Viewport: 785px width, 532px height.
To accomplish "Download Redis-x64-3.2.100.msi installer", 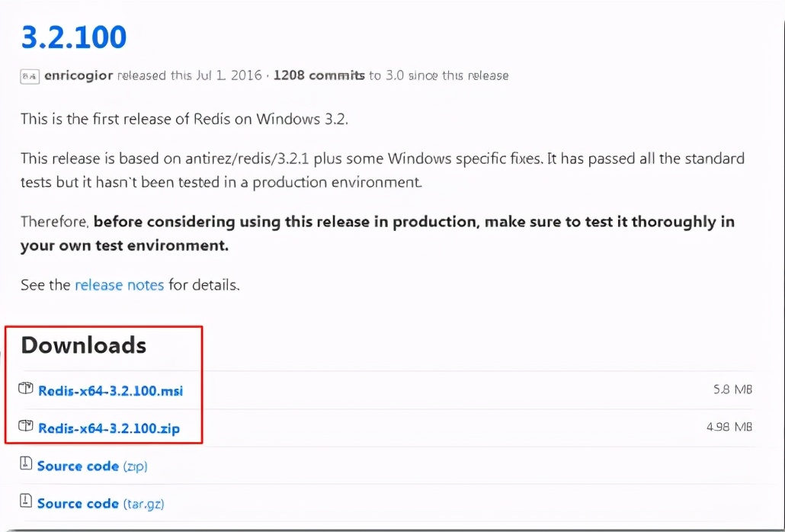I will coord(111,391).
